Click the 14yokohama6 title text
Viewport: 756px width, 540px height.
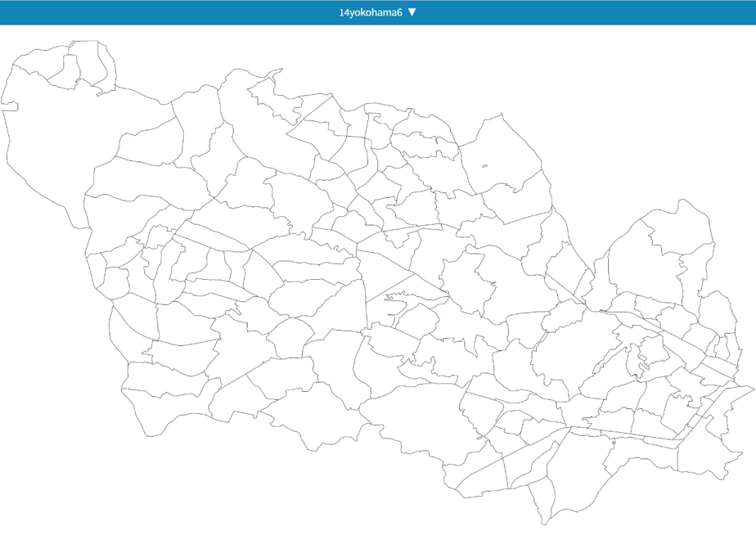(371, 12)
